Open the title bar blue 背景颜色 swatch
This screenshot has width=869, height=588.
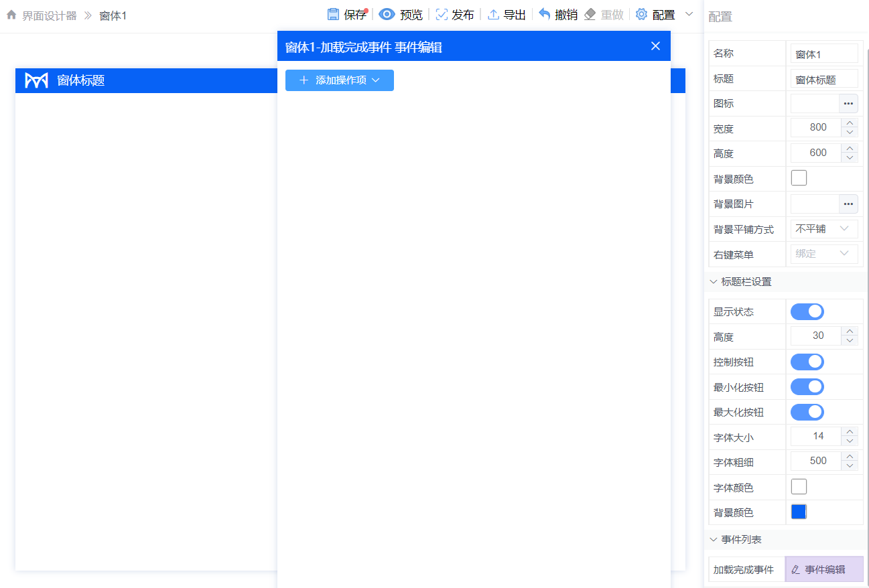click(799, 512)
